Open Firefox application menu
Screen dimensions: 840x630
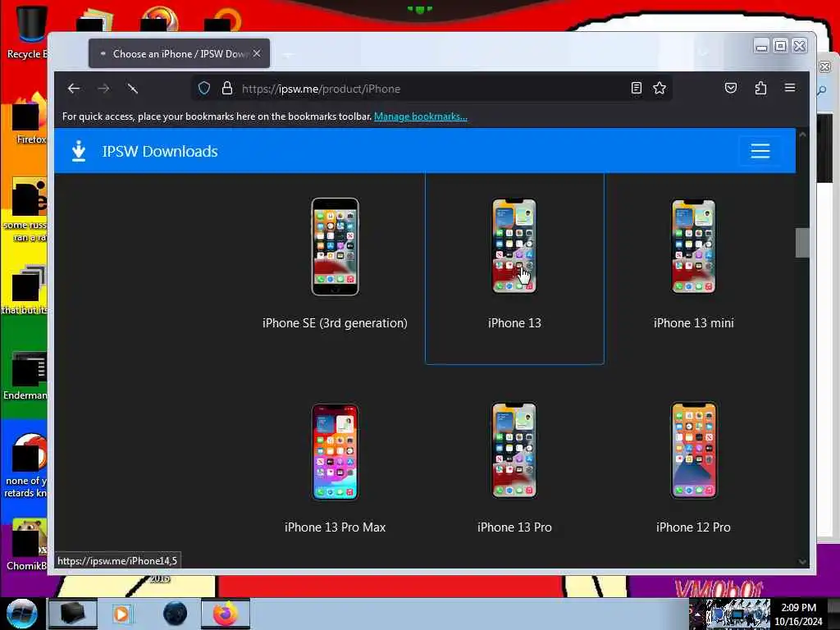click(790, 88)
